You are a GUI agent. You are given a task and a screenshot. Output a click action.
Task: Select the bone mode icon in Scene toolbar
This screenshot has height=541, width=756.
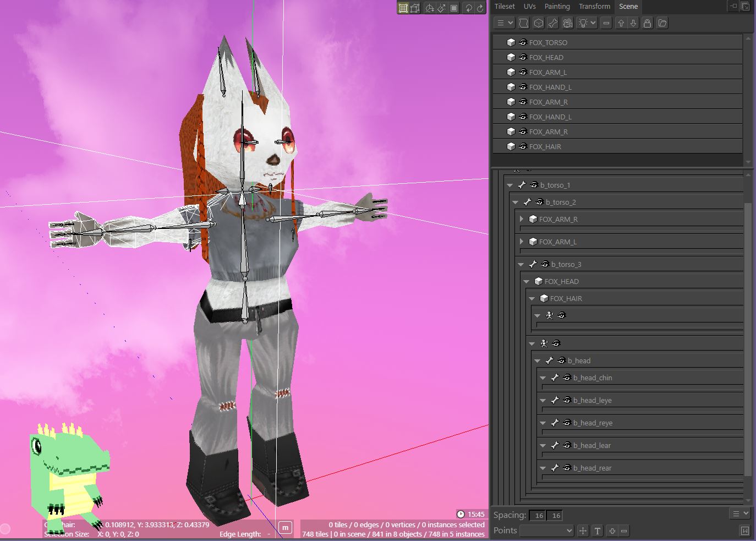pos(554,23)
